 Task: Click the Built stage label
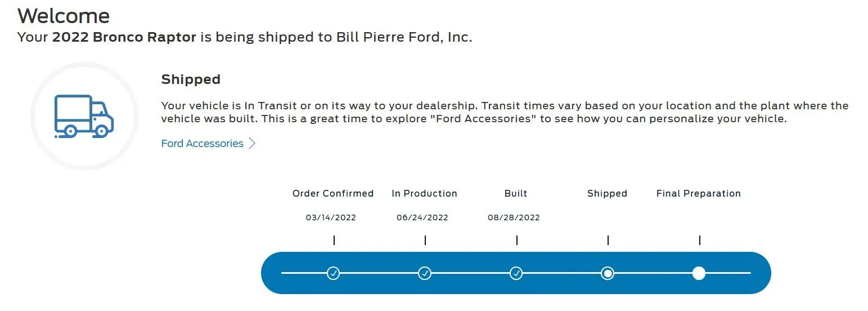tap(516, 193)
